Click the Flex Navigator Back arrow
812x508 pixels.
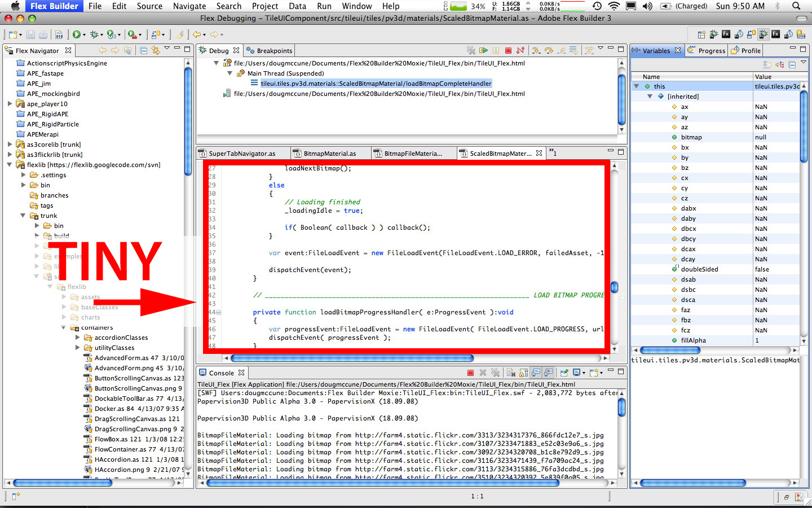103,50
